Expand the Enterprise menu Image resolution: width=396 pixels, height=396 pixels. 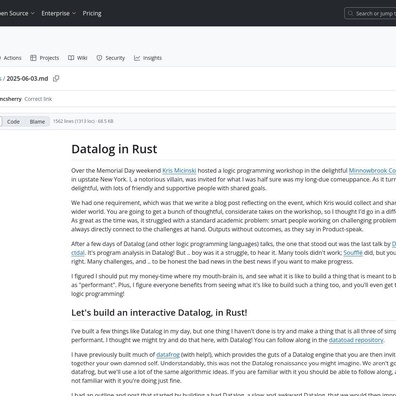[59, 13]
